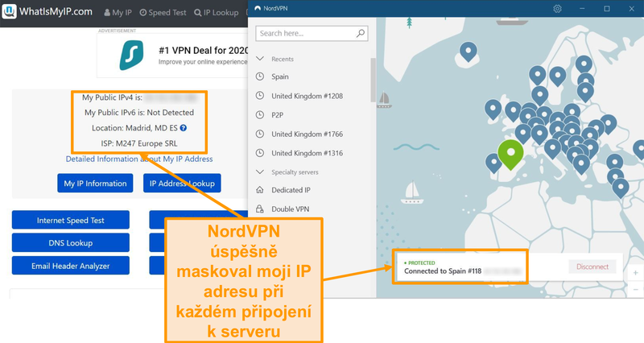Click the NordVPN search input field
This screenshot has width=644, height=343.
tap(312, 33)
